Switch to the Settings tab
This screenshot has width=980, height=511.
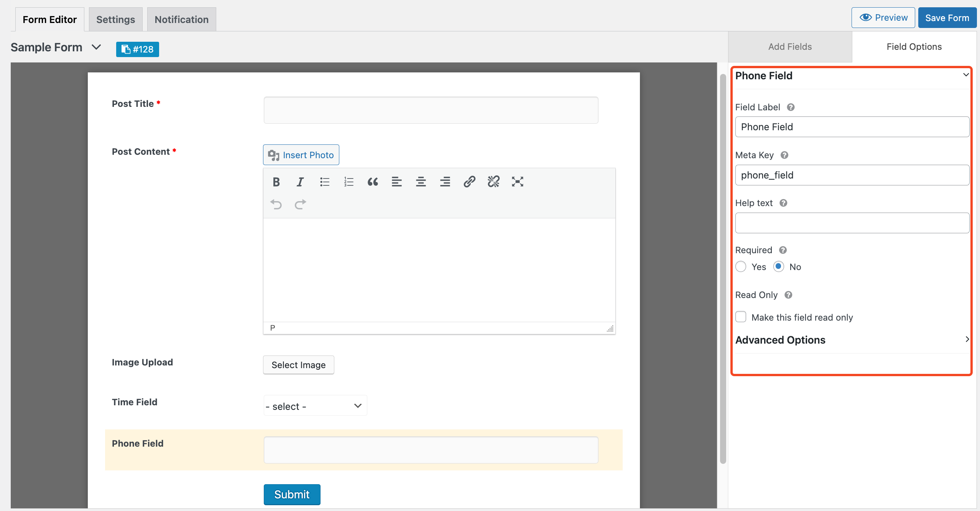115,19
